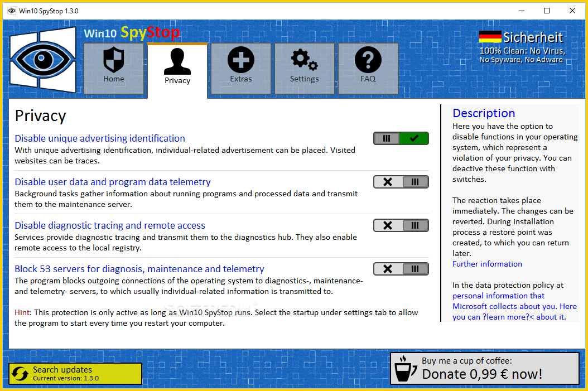The width and height of the screenshot is (588, 391).
Task: Toggle the Block 53 servers switch
Action: (401, 269)
